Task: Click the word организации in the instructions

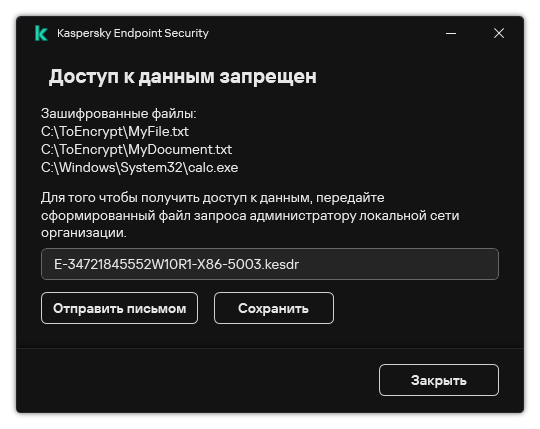Action: click(x=84, y=233)
